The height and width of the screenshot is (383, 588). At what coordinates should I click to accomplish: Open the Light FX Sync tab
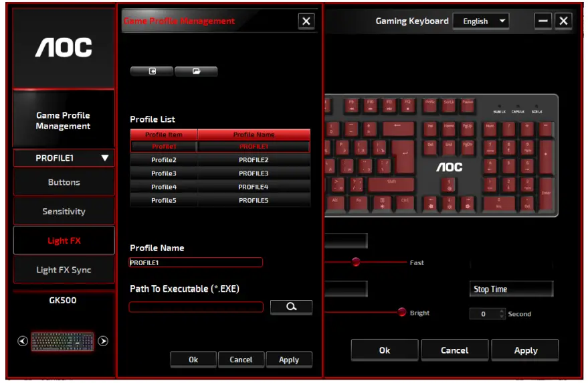(x=64, y=270)
